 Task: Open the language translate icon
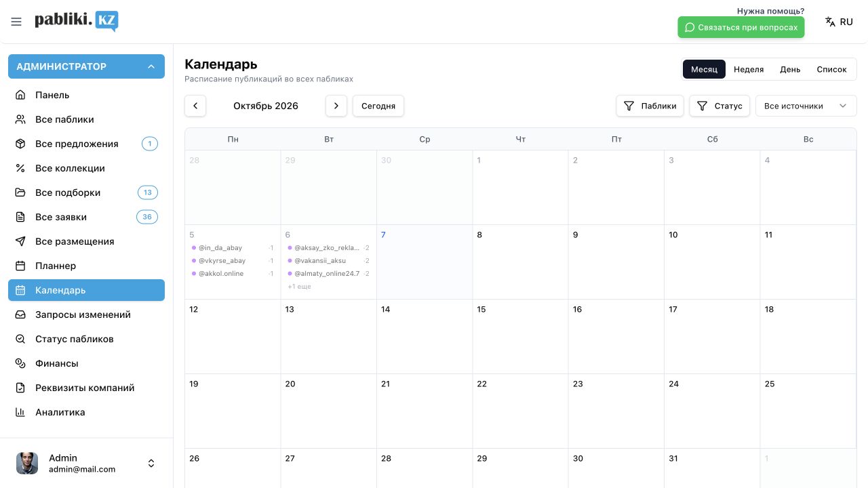tap(830, 22)
